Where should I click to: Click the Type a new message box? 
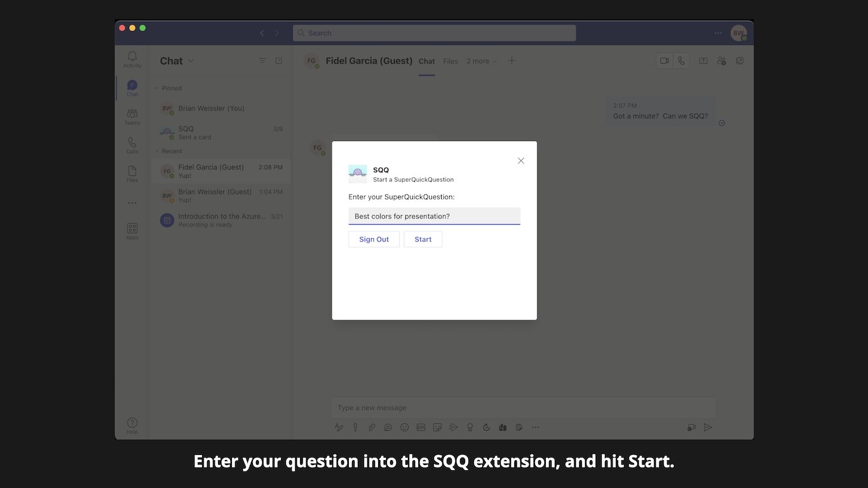524,408
